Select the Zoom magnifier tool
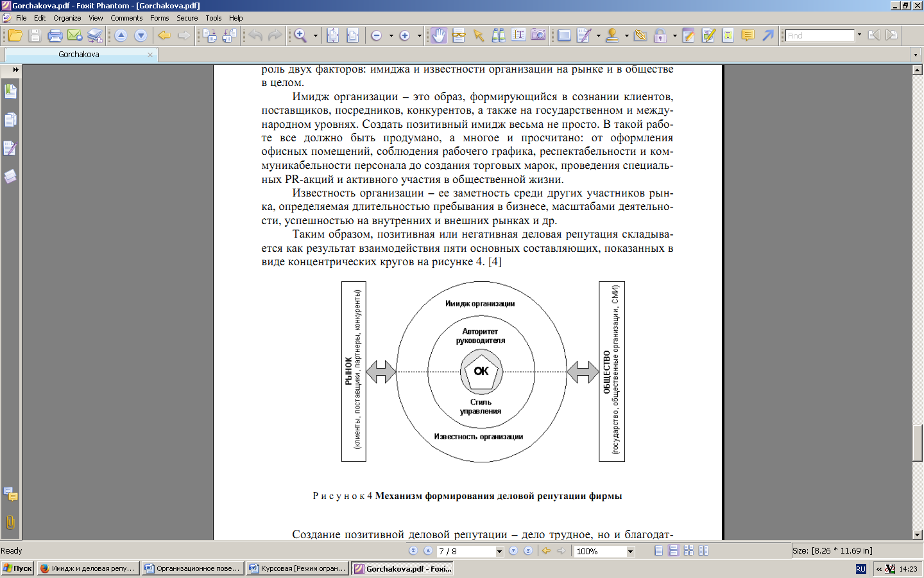This screenshot has width=924, height=578. pos(300,35)
